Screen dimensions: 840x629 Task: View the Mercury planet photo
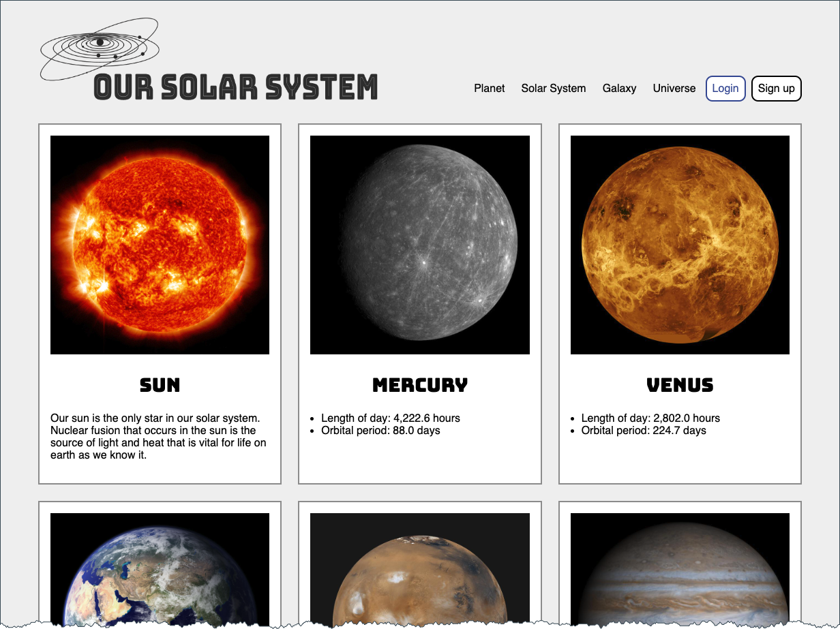point(420,245)
